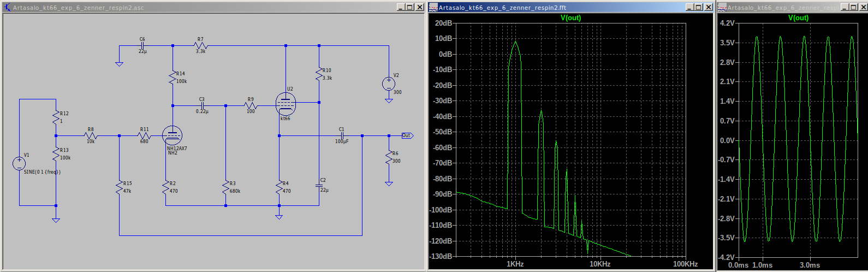Click the SINE(0 1 {freq}) source text
The width and height of the screenshot is (868, 272).
[42, 172]
